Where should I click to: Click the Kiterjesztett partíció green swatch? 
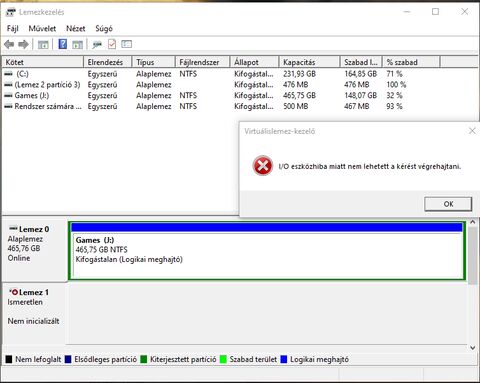point(144,359)
